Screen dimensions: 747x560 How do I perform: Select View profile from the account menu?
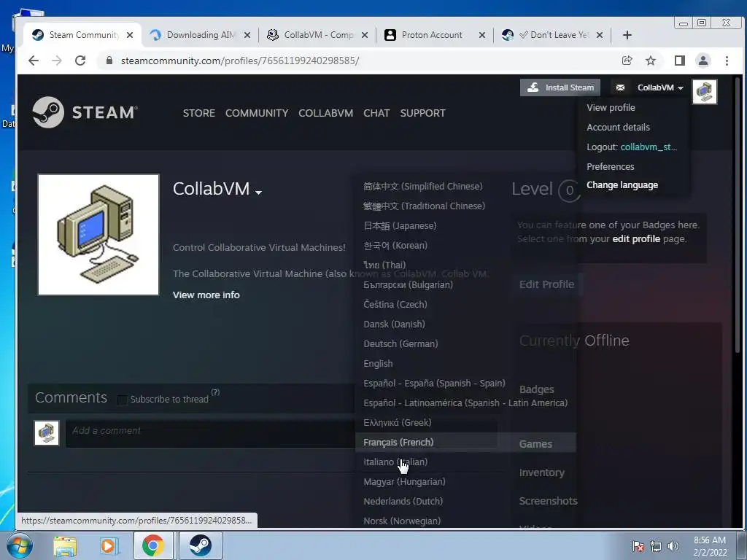(611, 108)
